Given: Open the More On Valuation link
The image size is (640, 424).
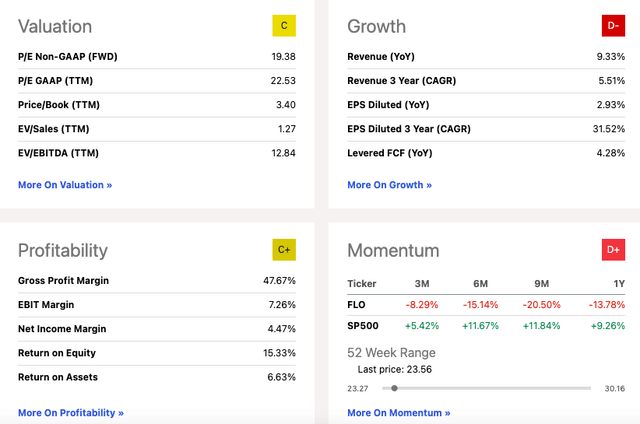Looking at the screenshot, I should click(x=65, y=185).
